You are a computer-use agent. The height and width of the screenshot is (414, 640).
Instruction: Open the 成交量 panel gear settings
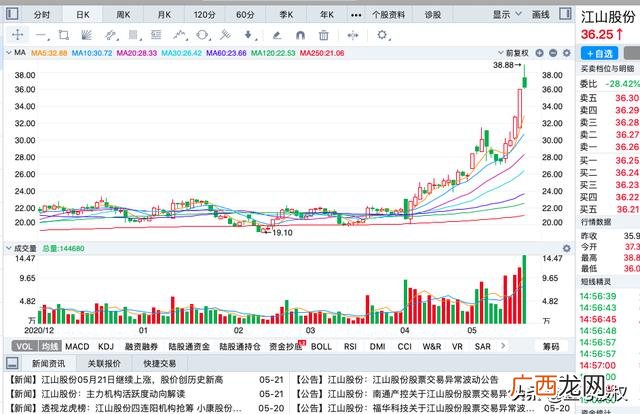coord(567,248)
